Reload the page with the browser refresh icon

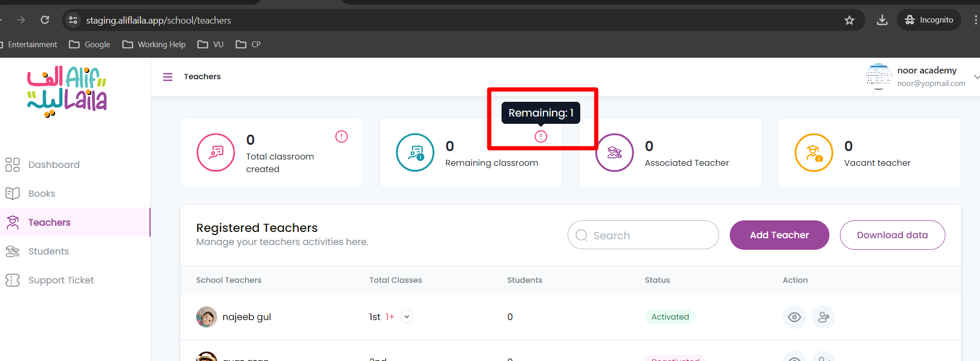click(x=45, y=20)
